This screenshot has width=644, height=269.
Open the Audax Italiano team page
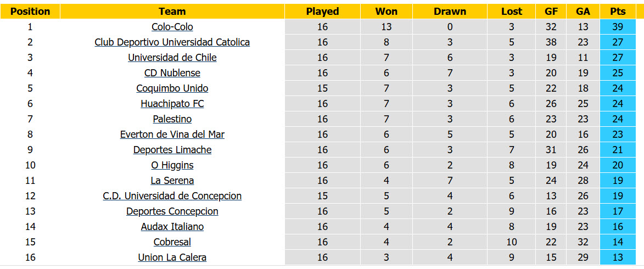[x=172, y=227]
